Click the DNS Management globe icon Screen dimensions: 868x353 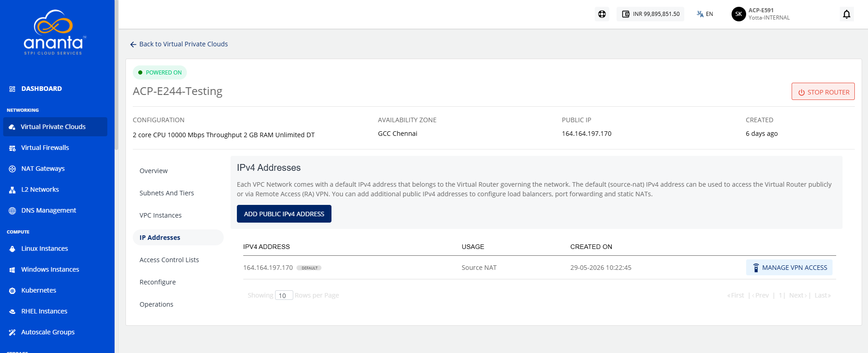point(12,211)
